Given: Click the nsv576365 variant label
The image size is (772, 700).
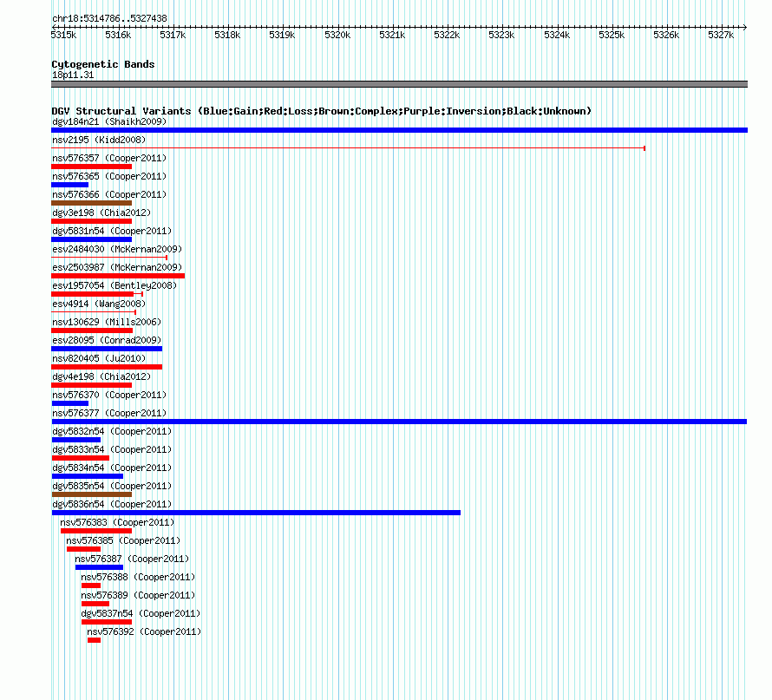Looking at the screenshot, I should click(109, 176).
